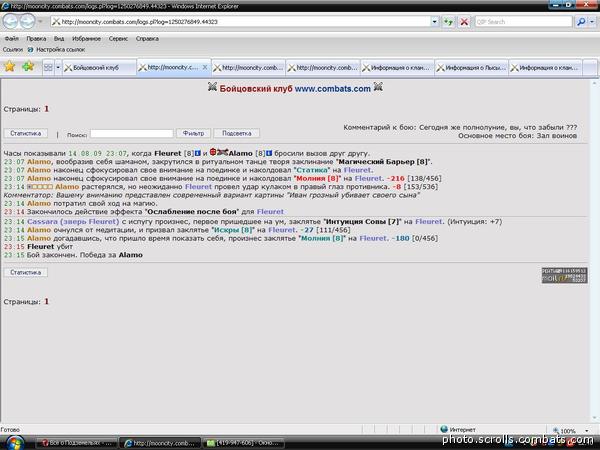Click the top Статистика button
600x450 pixels.
[26, 133]
